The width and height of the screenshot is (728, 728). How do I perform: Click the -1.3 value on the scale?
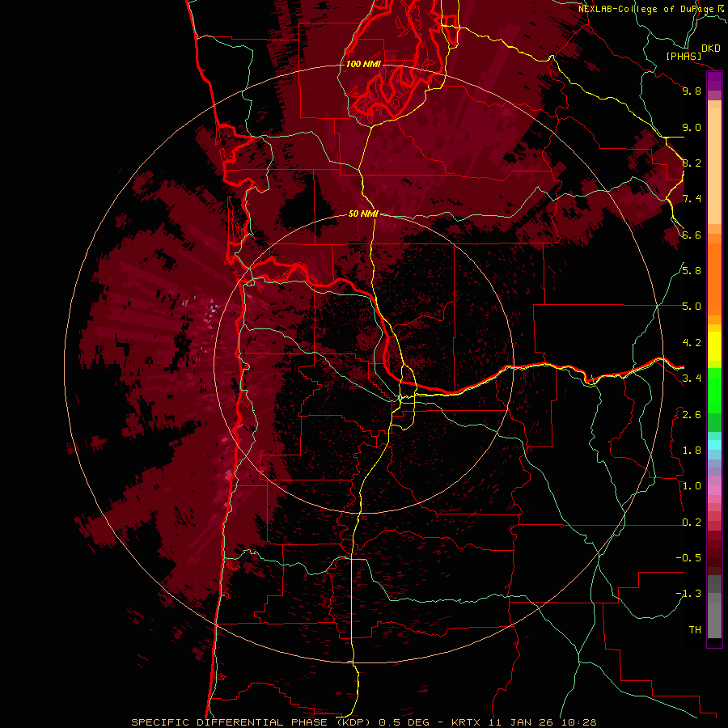click(x=688, y=594)
